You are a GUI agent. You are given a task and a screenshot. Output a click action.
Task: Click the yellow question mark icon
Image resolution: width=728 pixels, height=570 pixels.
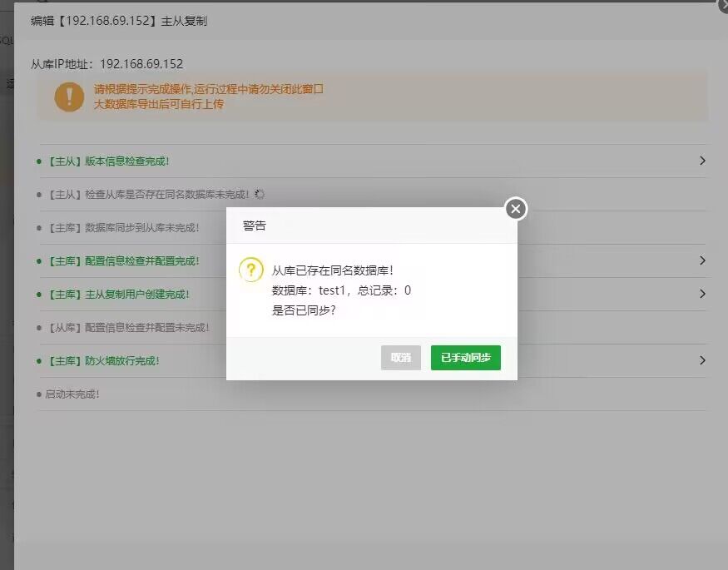251,270
